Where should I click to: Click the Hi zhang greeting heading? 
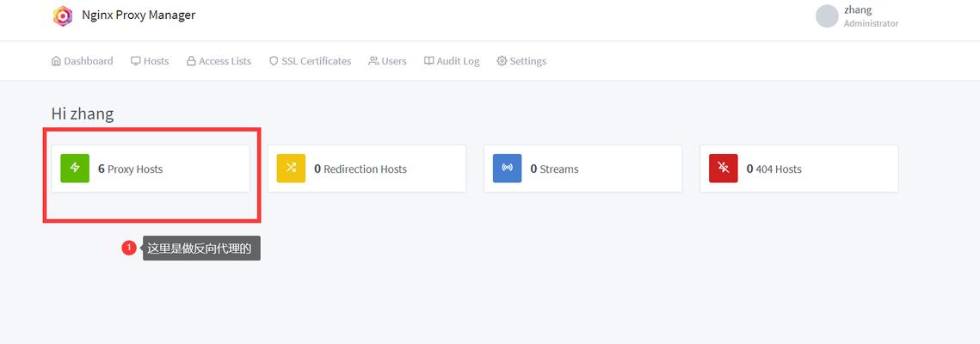coord(83,114)
